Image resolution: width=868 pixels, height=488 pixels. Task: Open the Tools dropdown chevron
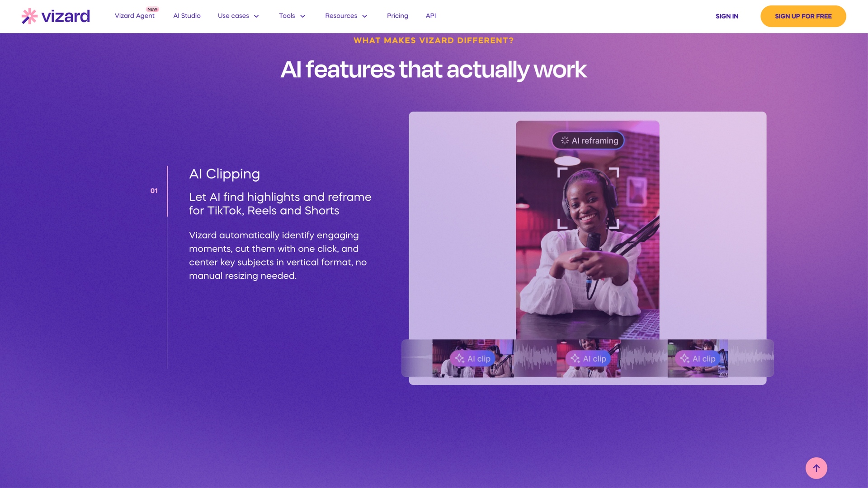coord(303,16)
